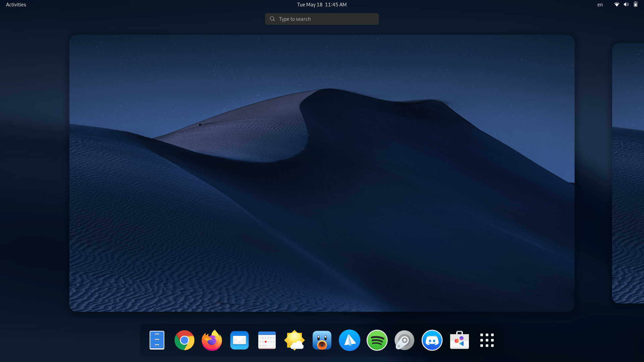Expand the en input source menu

tap(600, 5)
